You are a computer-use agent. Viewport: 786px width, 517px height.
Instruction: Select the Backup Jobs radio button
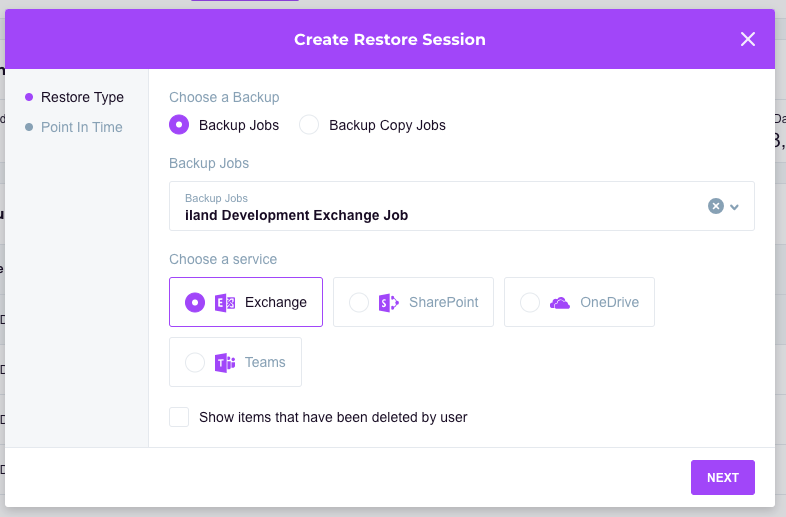click(x=179, y=125)
